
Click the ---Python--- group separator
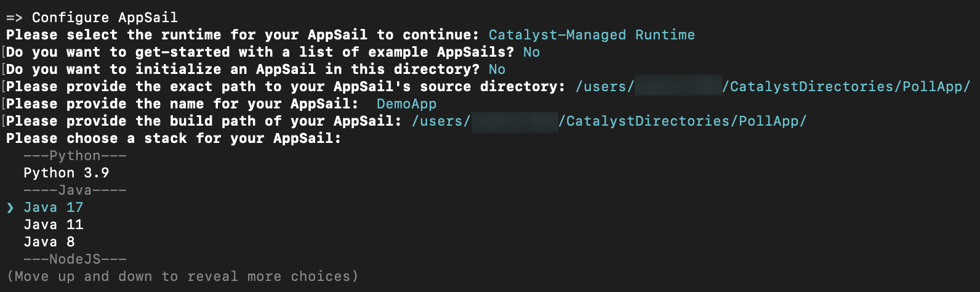74,156
